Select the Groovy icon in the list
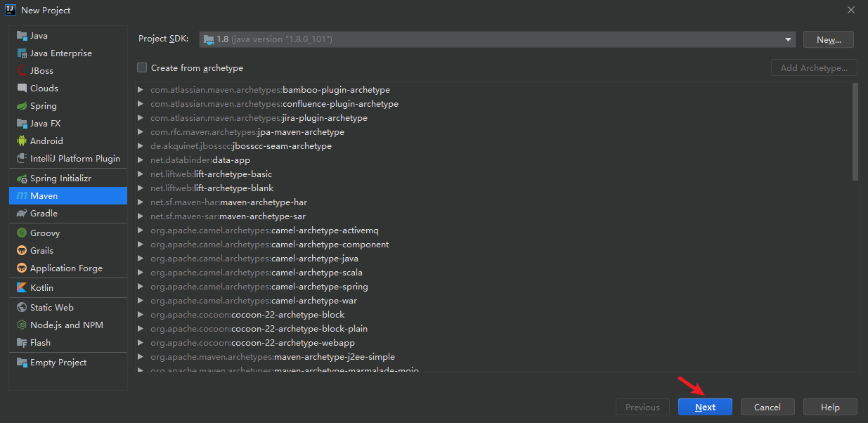The width and height of the screenshot is (868, 423). pos(22,233)
